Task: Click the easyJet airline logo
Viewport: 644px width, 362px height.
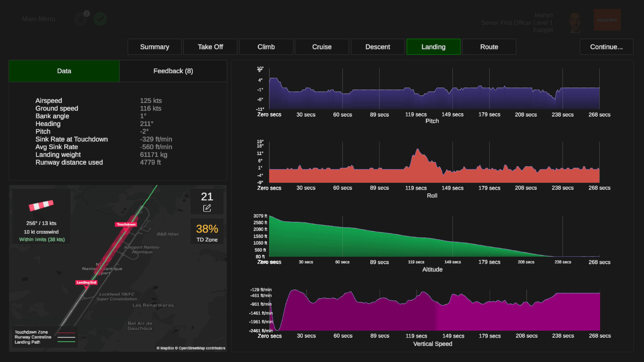Action: click(x=607, y=20)
